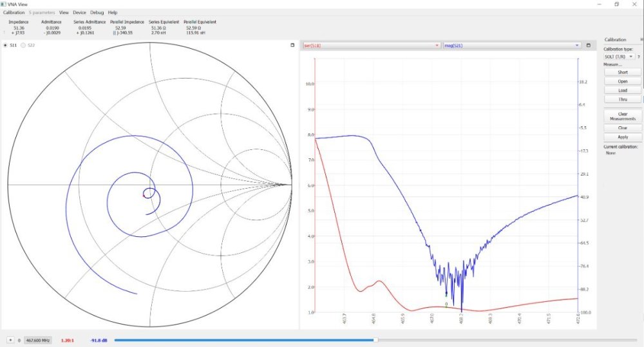Click the marker frequency slider handle
Viewport: 644px width, 347px height.
375,340
